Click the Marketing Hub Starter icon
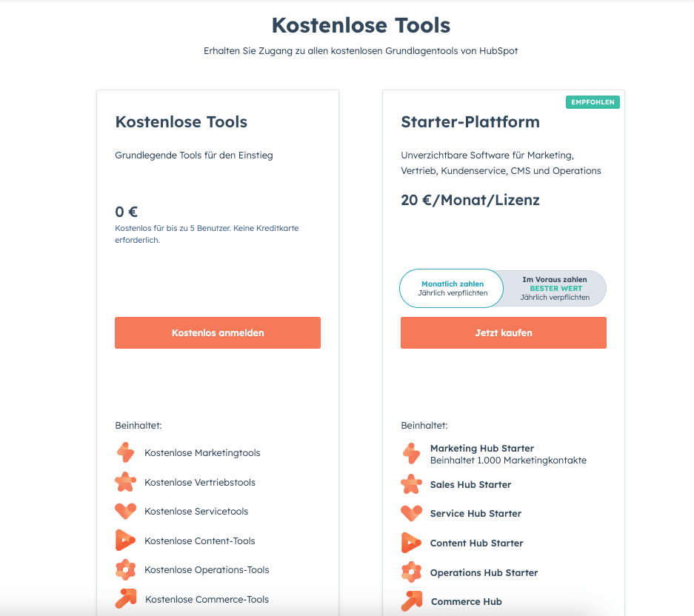 412,454
